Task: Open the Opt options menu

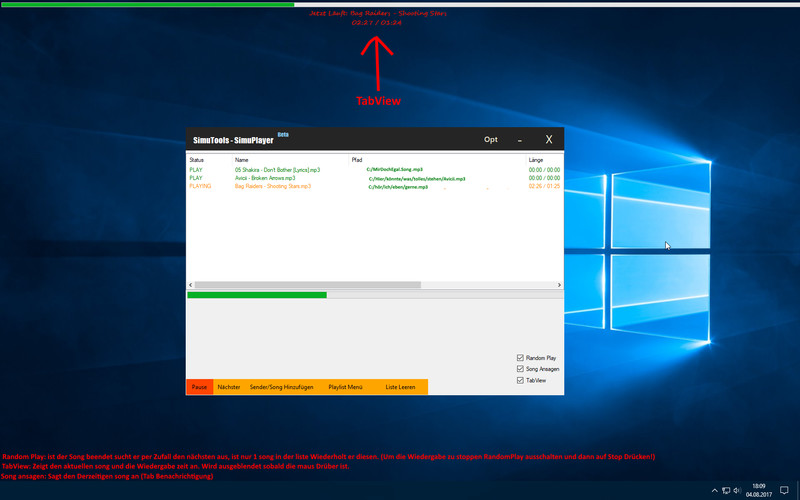Action: 490,140
